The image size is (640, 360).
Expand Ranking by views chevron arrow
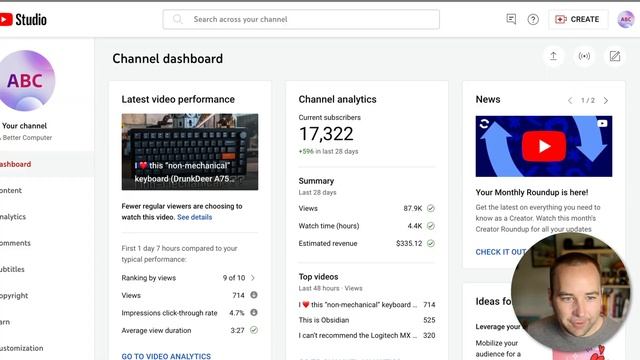point(253,278)
